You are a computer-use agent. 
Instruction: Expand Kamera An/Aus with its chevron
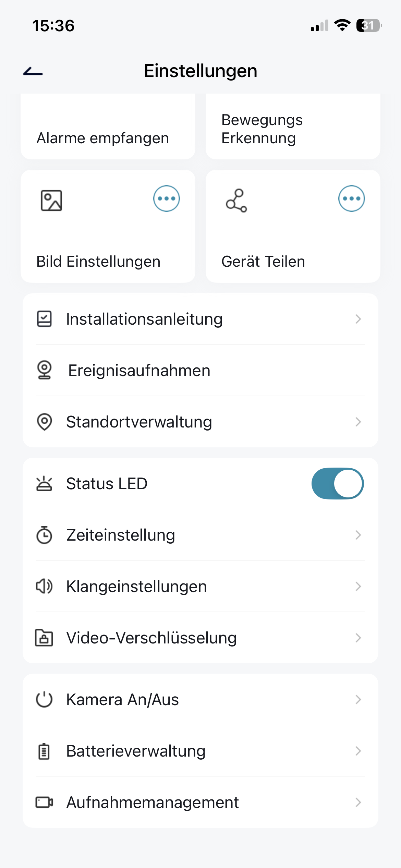[358, 699]
